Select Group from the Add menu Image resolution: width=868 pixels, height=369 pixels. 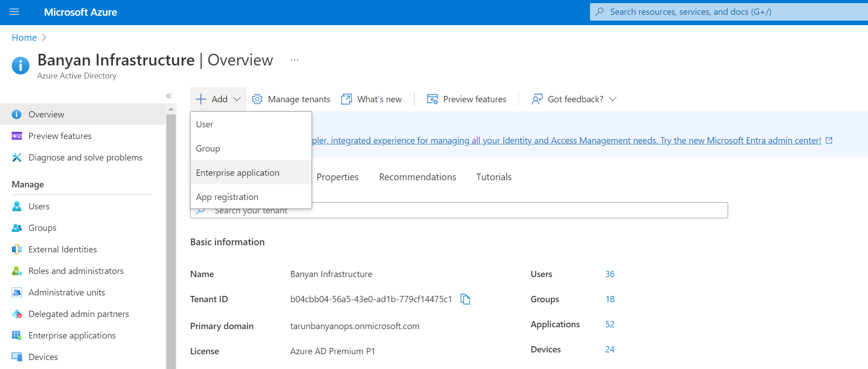click(251, 148)
